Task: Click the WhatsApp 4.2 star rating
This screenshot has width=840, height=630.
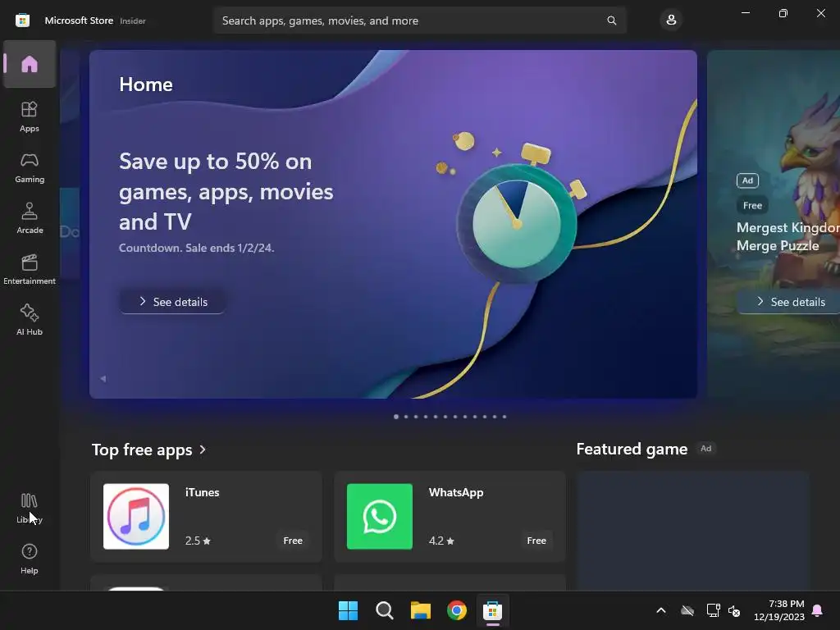Action: pos(441,541)
